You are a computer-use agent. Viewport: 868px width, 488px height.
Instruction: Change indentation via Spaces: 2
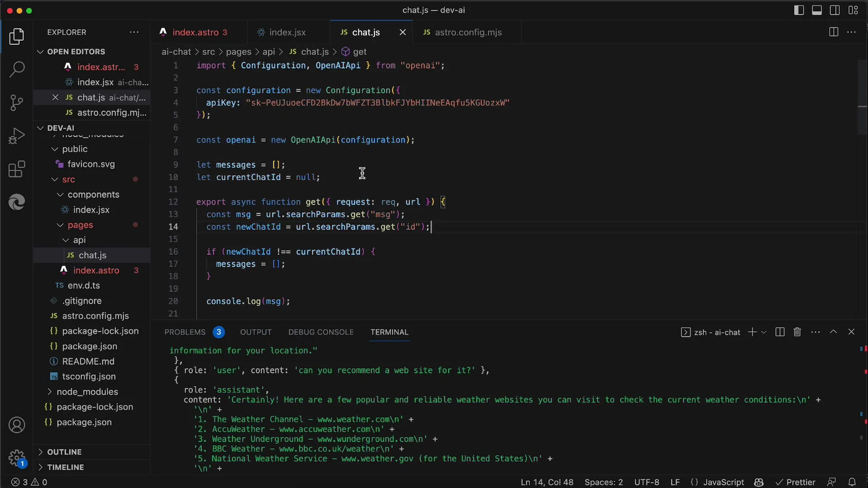coord(603,482)
